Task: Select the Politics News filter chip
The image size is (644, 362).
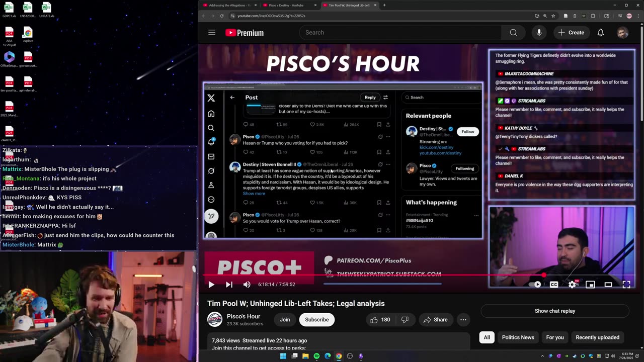Action: tap(518, 337)
